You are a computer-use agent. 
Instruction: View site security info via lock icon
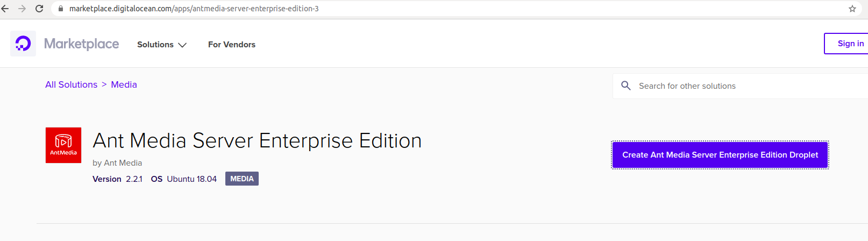pyautogui.click(x=61, y=9)
